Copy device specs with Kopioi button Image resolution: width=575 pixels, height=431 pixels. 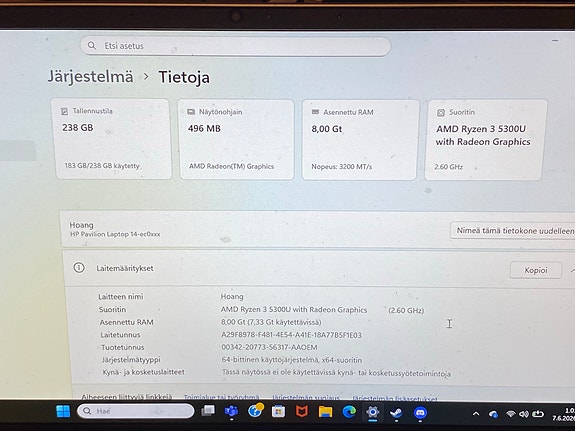pos(536,270)
